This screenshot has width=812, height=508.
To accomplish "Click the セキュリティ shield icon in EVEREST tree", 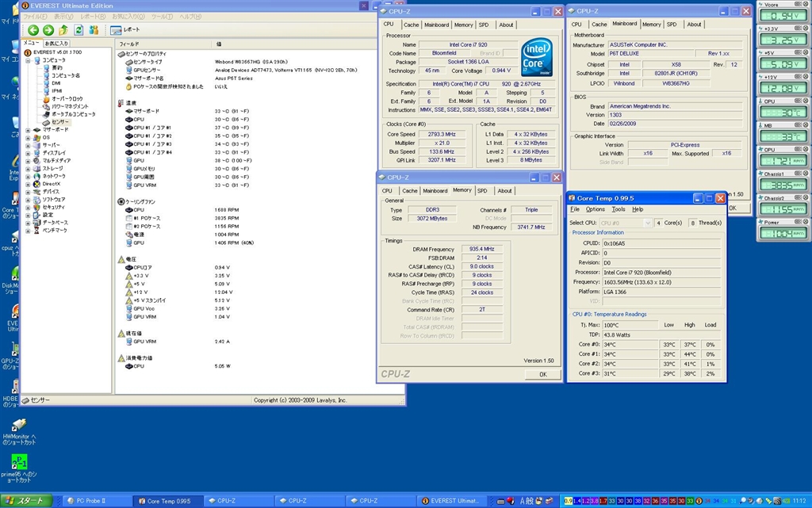I will (36, 208).
